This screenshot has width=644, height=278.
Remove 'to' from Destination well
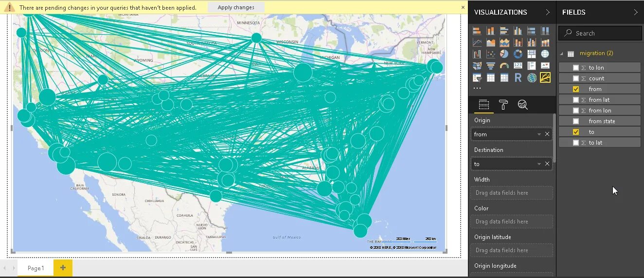coord(547,164)
